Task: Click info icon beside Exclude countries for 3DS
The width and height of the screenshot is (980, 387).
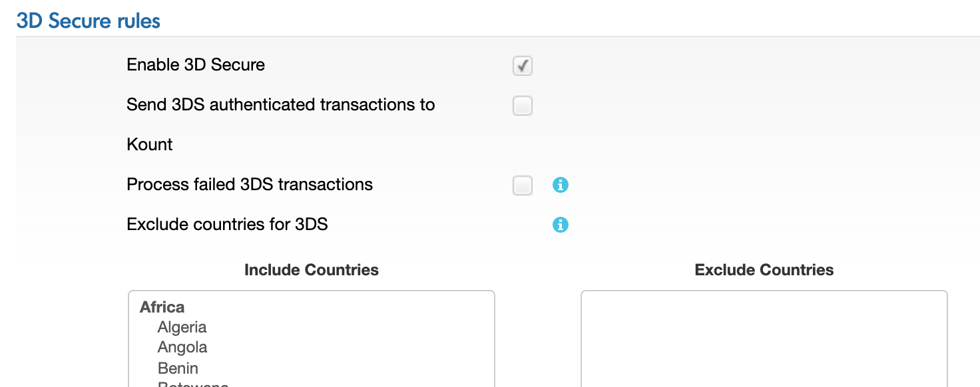Action: tap(561, 225)
